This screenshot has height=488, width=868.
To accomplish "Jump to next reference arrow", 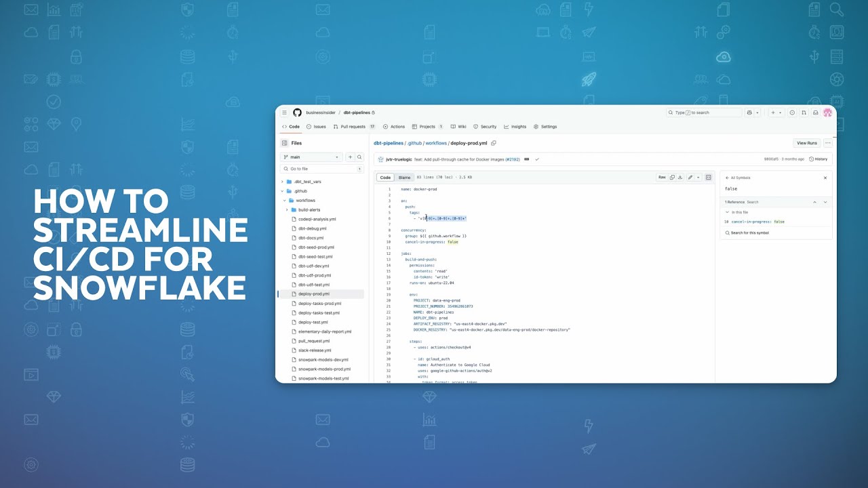I will click(x=825, y=202).
